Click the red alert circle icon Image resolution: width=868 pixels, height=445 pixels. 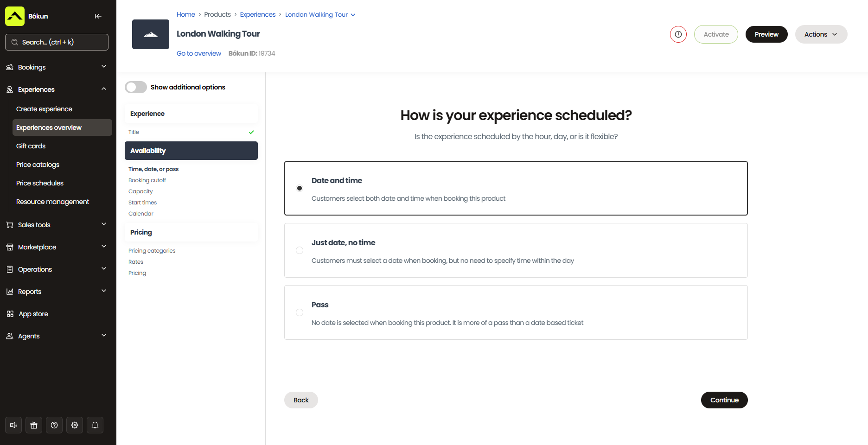click(x=678, y=34)
